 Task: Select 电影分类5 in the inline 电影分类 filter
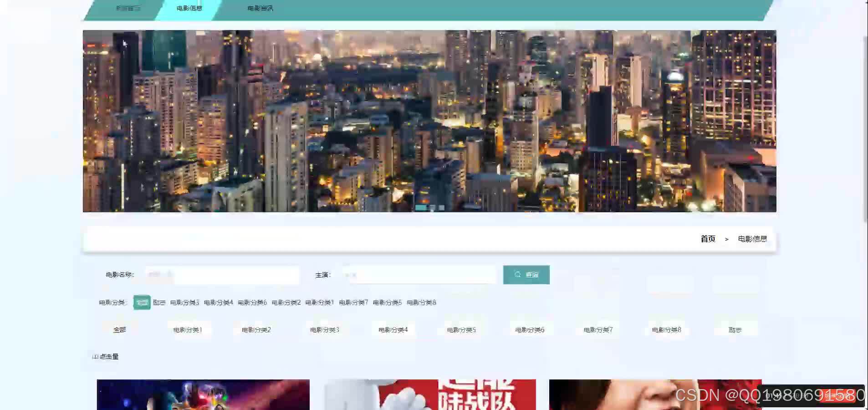click(x=387, y=302)
